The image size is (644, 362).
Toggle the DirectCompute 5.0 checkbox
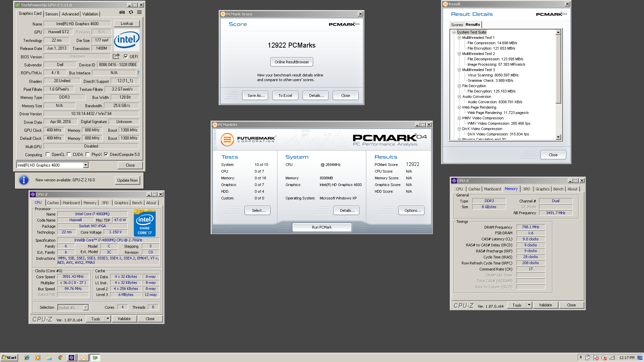coord(106,155)
